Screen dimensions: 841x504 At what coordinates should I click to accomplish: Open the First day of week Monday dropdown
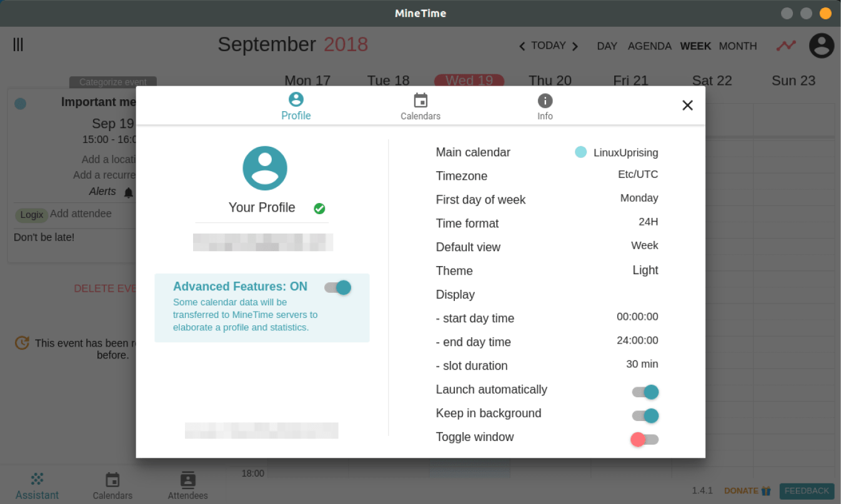(x=639, y=198)
